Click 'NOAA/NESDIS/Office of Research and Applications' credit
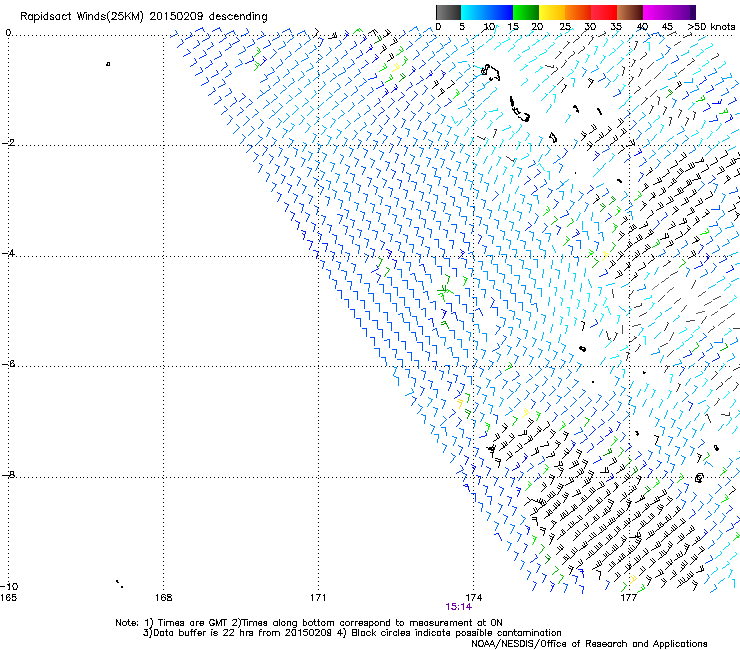 pos(589,644)
